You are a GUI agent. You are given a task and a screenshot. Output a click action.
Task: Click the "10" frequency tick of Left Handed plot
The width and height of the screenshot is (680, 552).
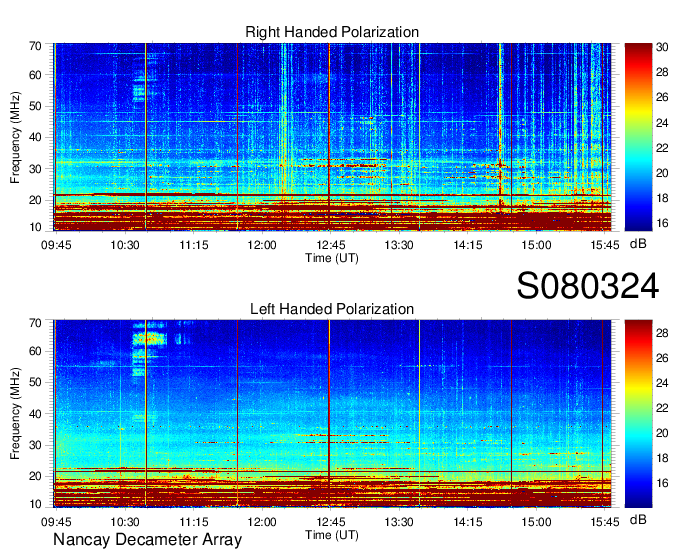point(35,504)
